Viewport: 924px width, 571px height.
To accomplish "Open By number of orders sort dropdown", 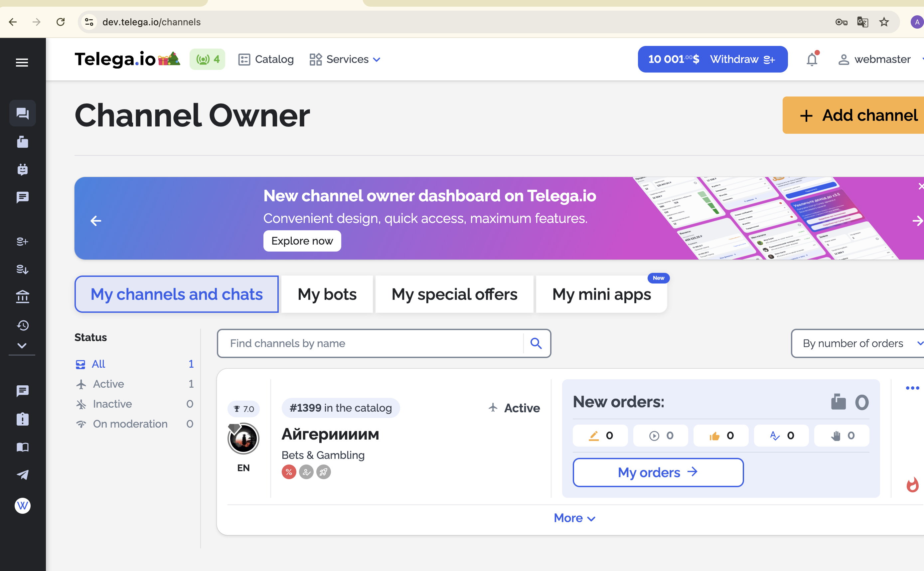I will [x=857, y=343].
